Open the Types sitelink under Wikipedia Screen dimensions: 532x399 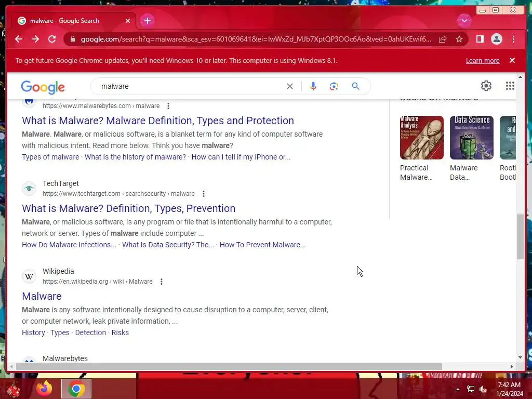click(60, 332)
